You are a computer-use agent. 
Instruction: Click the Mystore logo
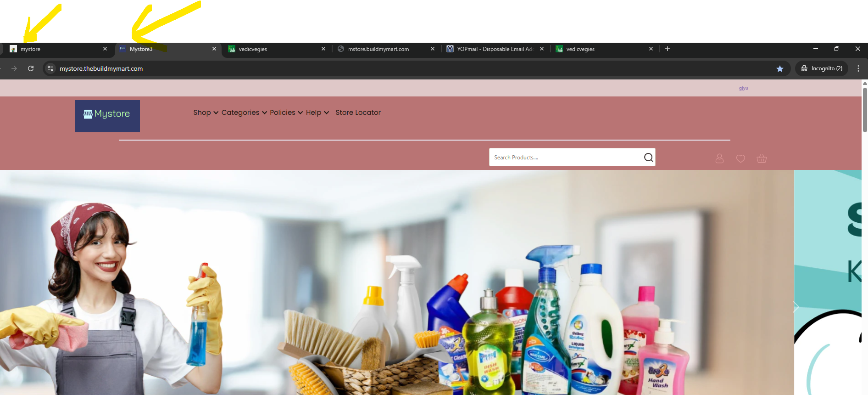tap(107, 116)
